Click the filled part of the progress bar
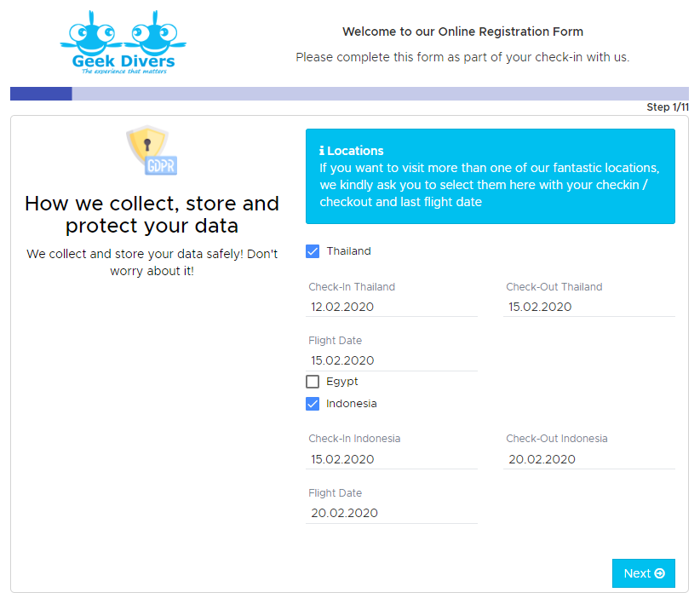 41,94
